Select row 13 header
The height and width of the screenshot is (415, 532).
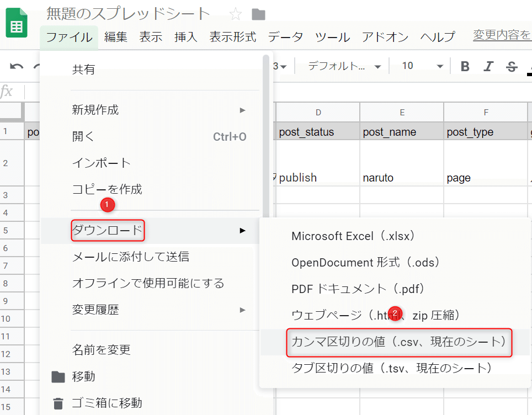(12, 371)
